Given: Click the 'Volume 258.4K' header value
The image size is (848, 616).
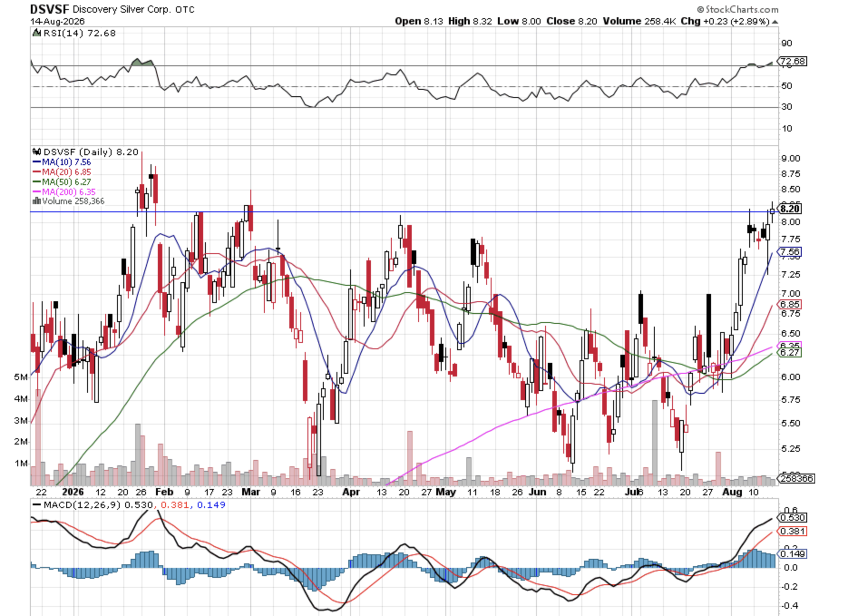Looking at the screenshot, I should pos(639,21).
